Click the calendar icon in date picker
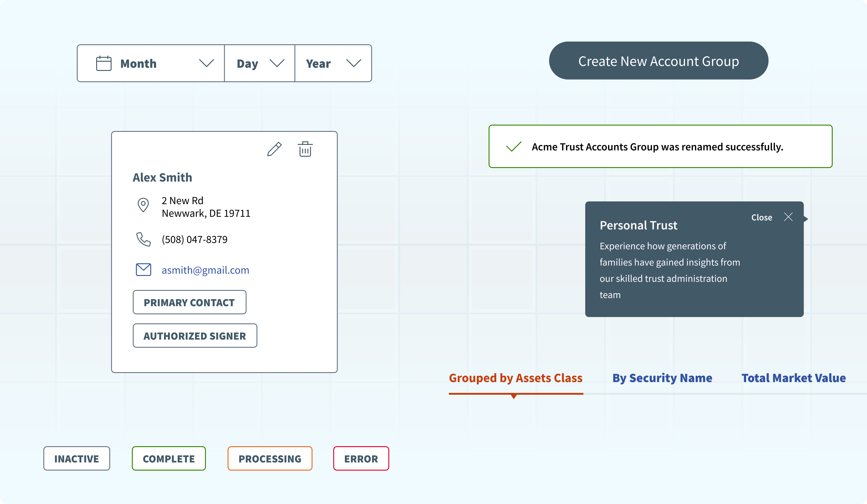 pos(104,64)
